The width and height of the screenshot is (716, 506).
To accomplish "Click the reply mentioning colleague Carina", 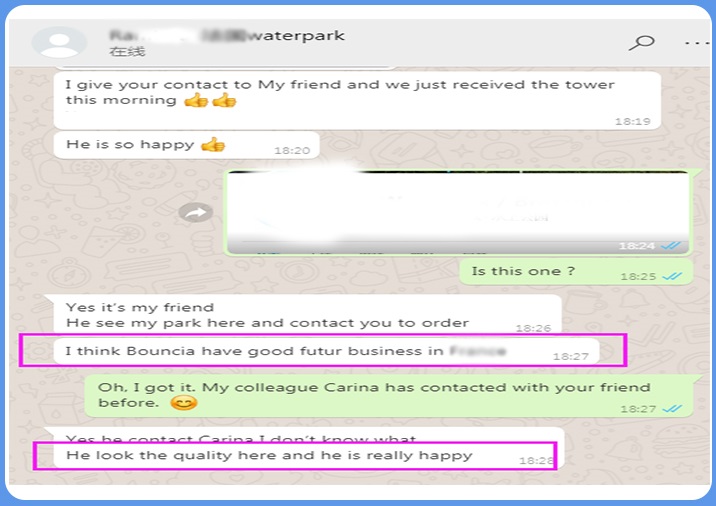I will click(x=389, y=395).
